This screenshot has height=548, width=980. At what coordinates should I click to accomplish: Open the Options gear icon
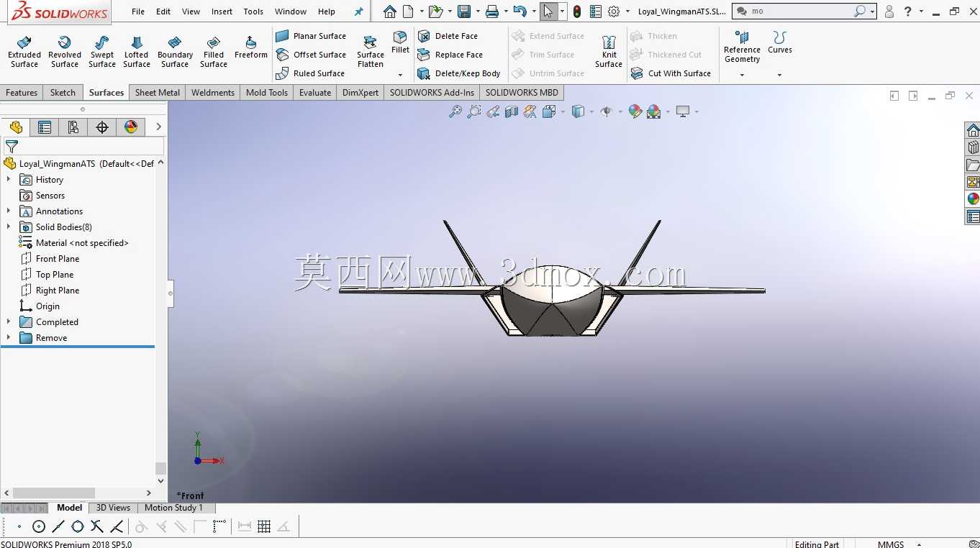point(614,12)
